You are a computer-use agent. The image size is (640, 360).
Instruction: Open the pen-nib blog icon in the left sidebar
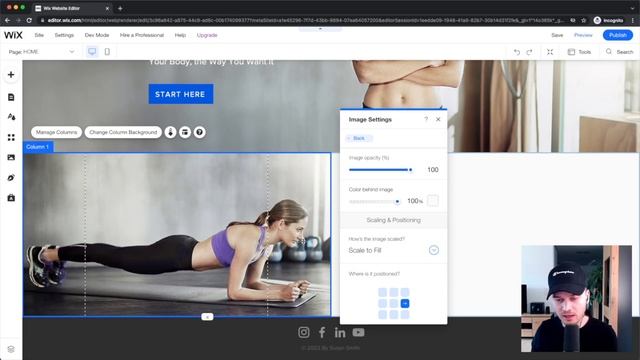11,178
